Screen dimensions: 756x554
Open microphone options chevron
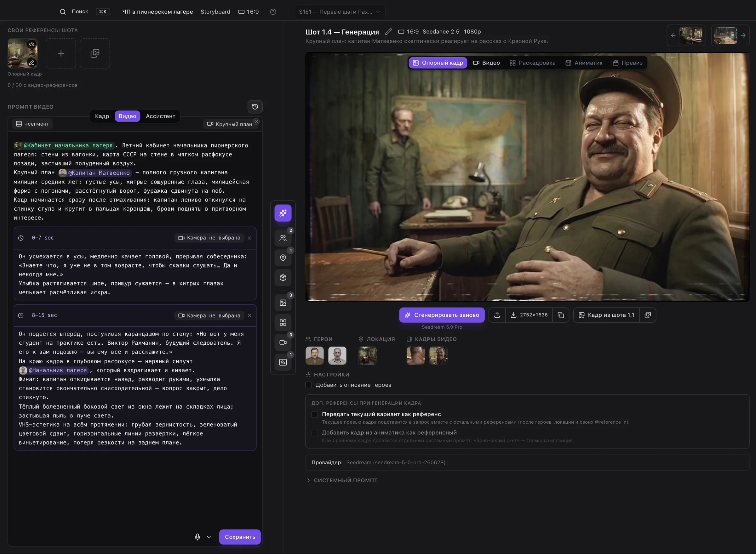(x=209, y=537)
